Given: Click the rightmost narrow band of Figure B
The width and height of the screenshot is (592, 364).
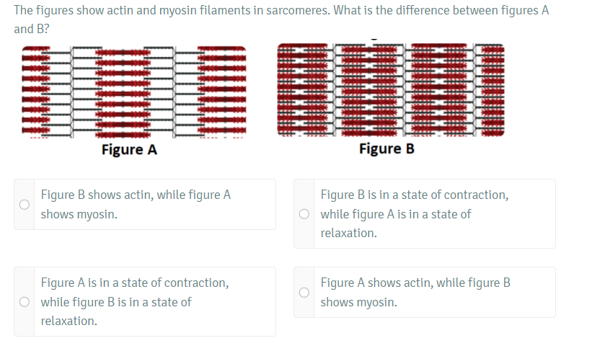Looking at the screenshot, I should [492, 89].
